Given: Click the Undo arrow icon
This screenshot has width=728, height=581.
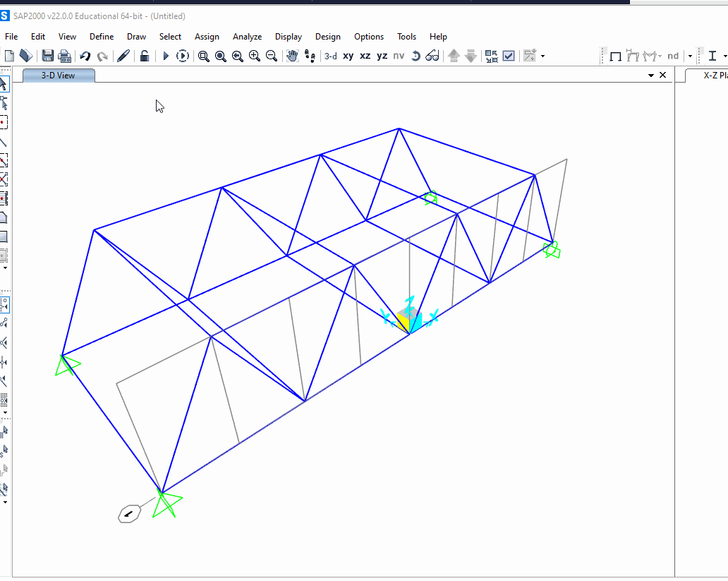Looking at the screenshot, I should tap(85, 56).
